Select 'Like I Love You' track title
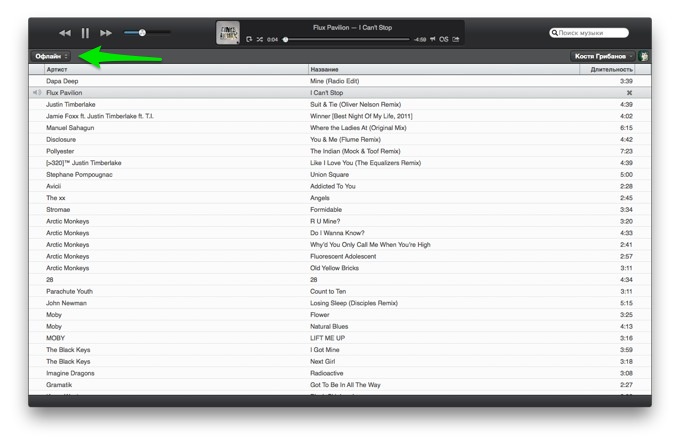680x446 pixels. (366, 163)
